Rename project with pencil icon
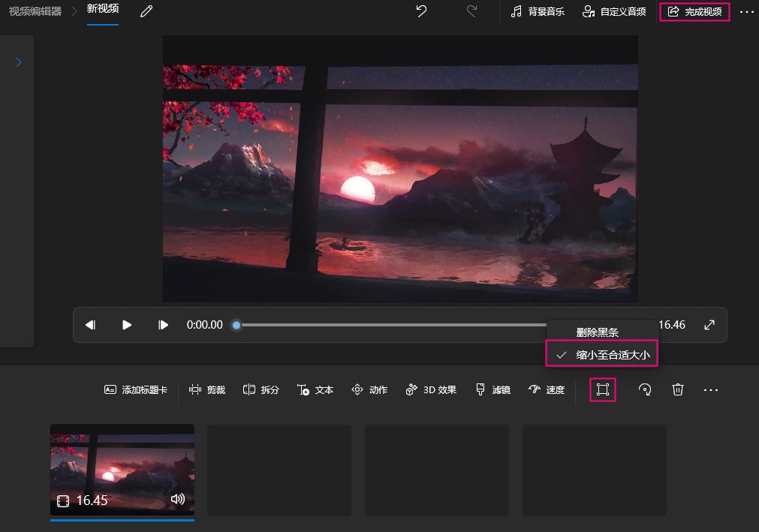 tap(146, 11)
